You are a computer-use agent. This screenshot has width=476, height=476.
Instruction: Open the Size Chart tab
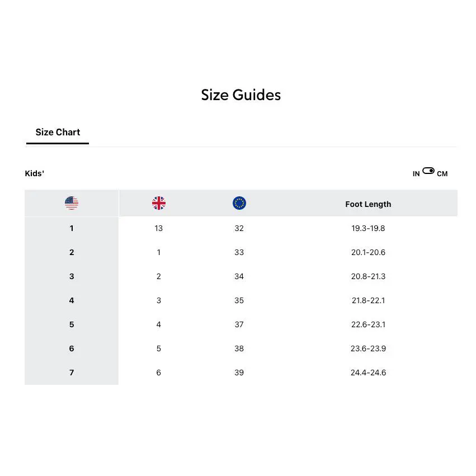(58, 133)
